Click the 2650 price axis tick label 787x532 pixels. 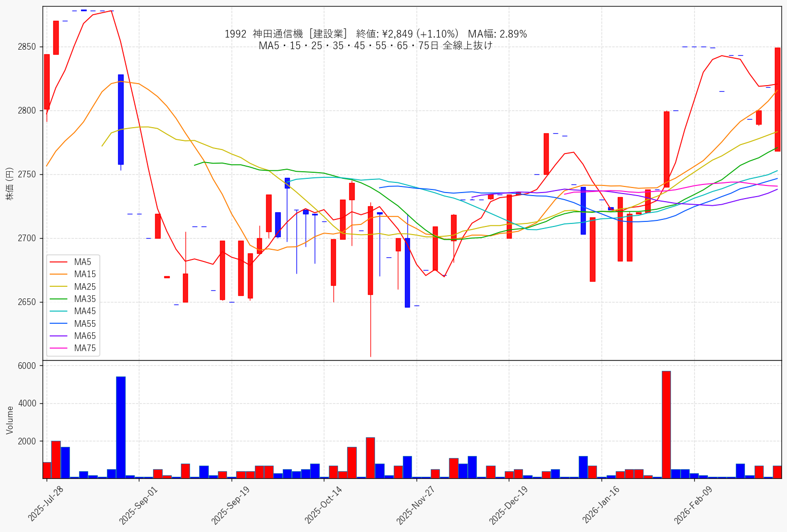(27, 302)
